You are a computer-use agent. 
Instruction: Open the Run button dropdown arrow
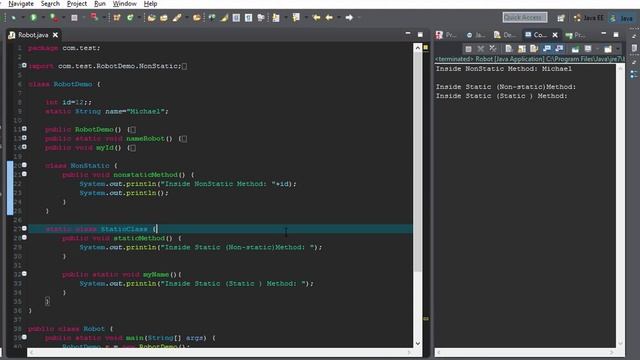42,18
